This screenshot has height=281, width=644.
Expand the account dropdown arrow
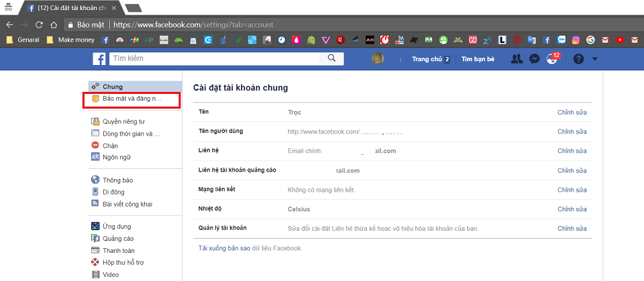click(x=595, y=59)
